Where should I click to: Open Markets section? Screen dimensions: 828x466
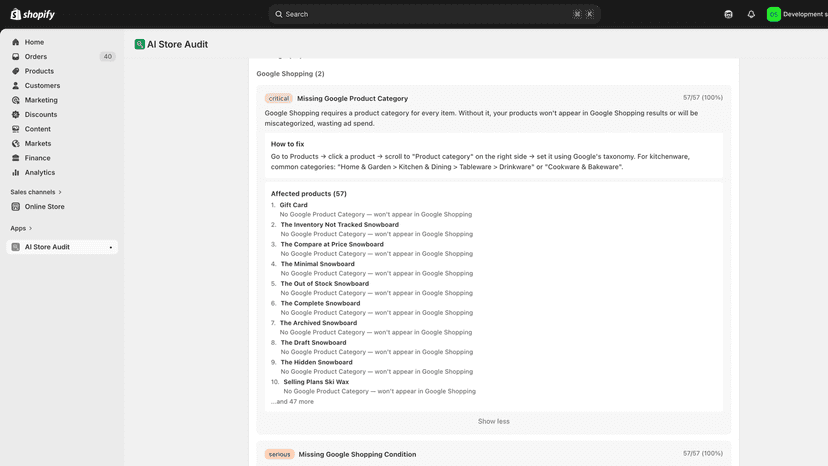click(38, 143)
